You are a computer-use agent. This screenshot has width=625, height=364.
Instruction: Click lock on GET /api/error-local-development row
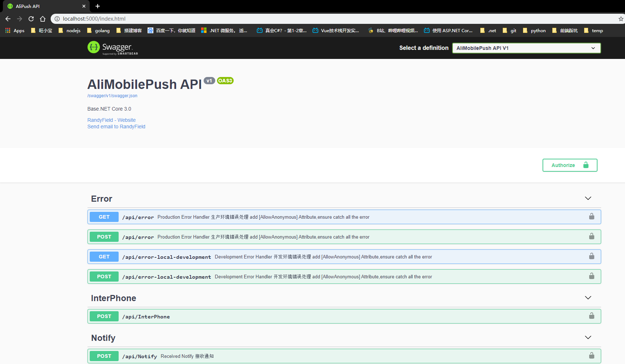(x=592, y=256)
